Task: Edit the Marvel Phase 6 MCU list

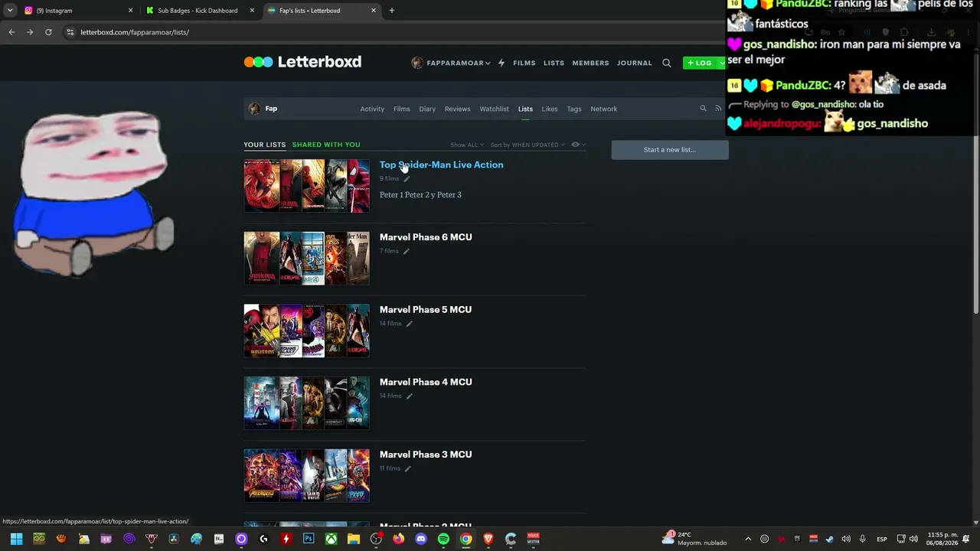Action: pos(407,251)
